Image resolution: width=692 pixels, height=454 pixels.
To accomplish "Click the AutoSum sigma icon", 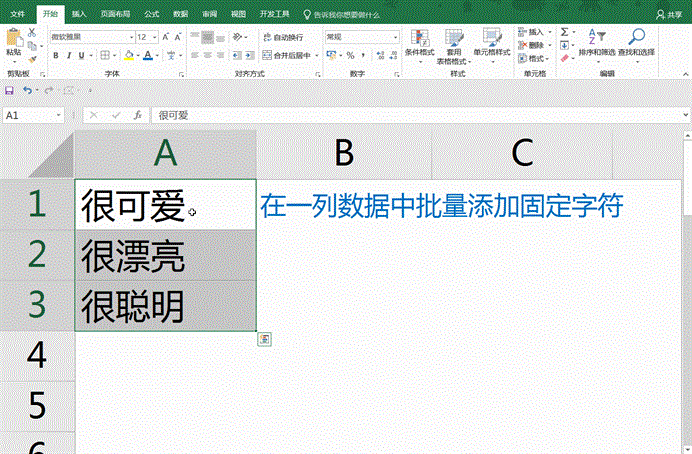I will point(564,32).
